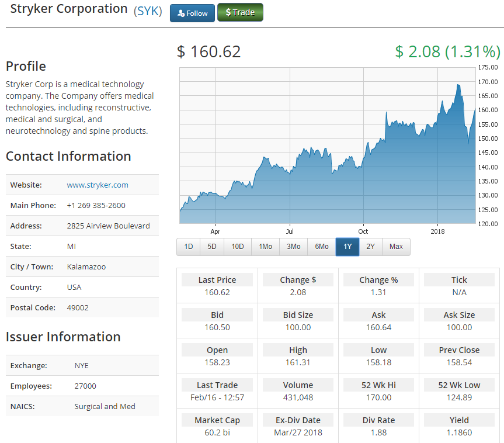Viewport: 504px width, 443px height.
Task: Click the Last Price value 160.62 in table
Action: (x=217, y=292)
